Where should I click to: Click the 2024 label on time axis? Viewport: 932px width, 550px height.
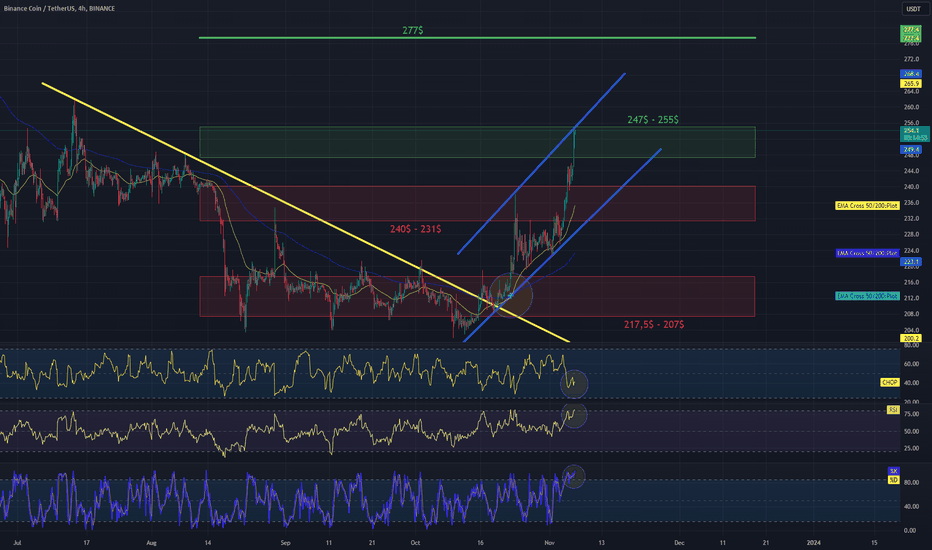coord(813,543)
